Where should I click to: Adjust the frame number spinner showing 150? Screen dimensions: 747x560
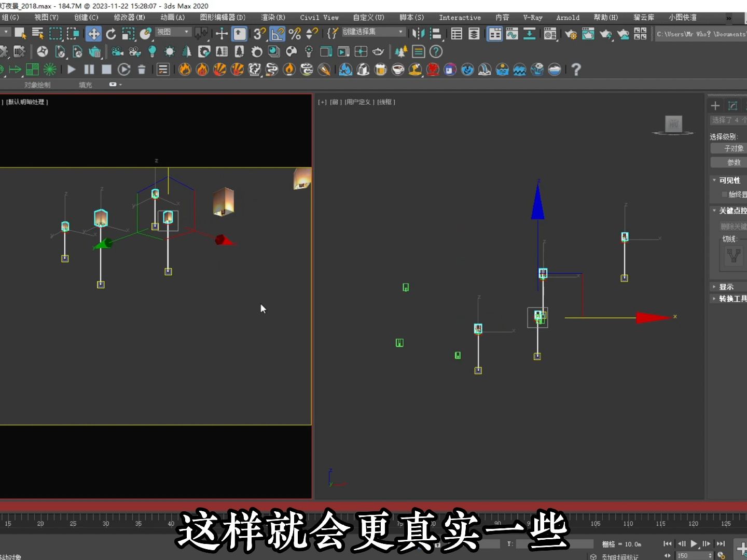[710, 555]
